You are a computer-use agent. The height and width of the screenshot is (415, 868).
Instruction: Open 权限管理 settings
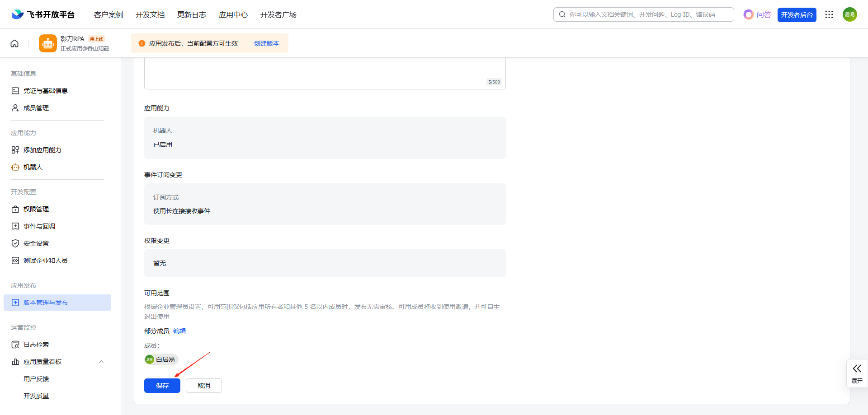[x=36, y=209]
